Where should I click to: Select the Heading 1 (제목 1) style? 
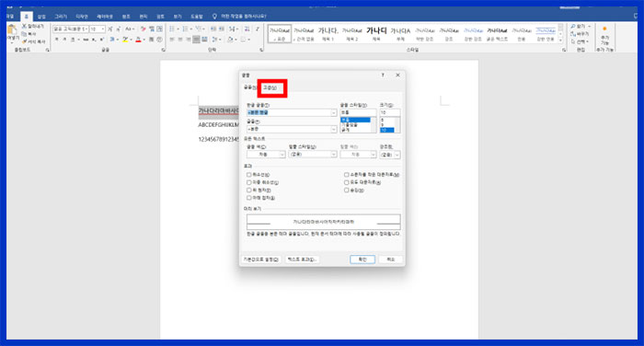(x=328, y=33)
